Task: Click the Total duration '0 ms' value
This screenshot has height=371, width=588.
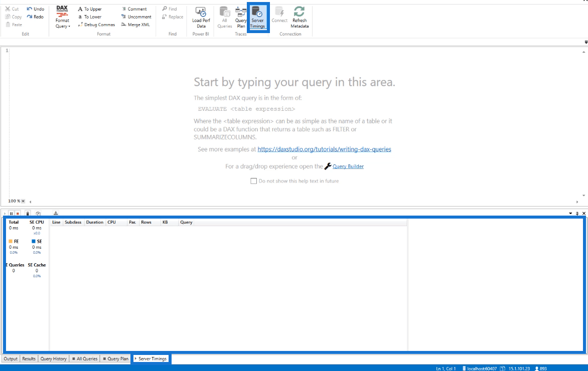Action: tap(14, 228)
